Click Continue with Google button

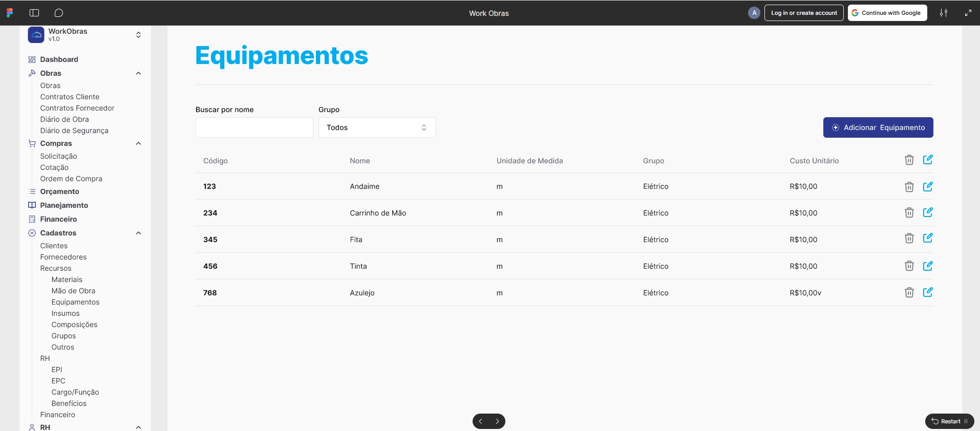[x=887, y=13]
